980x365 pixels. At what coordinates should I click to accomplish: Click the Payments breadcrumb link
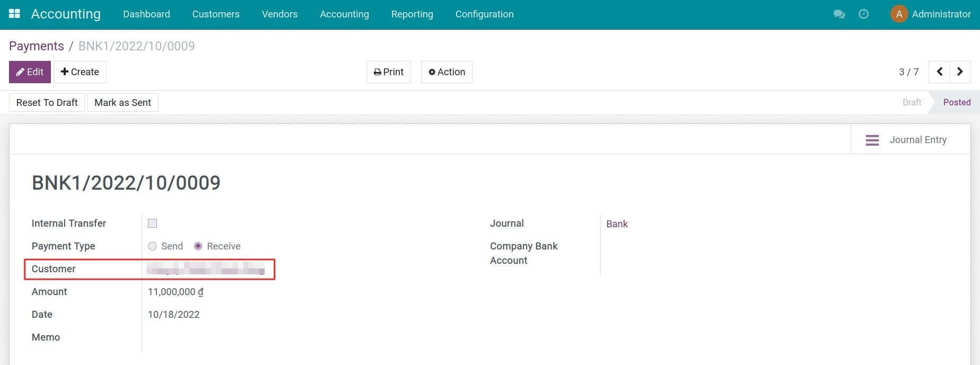[x=37, y=46]
